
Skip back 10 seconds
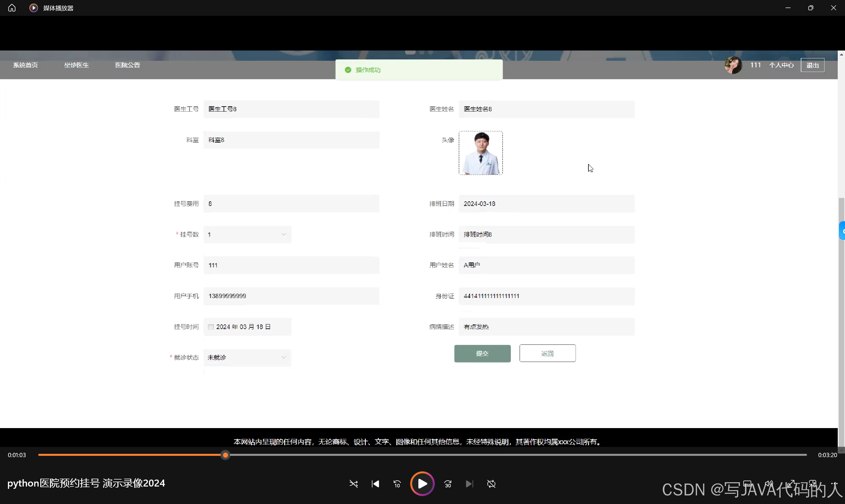(x=397, y=484)
